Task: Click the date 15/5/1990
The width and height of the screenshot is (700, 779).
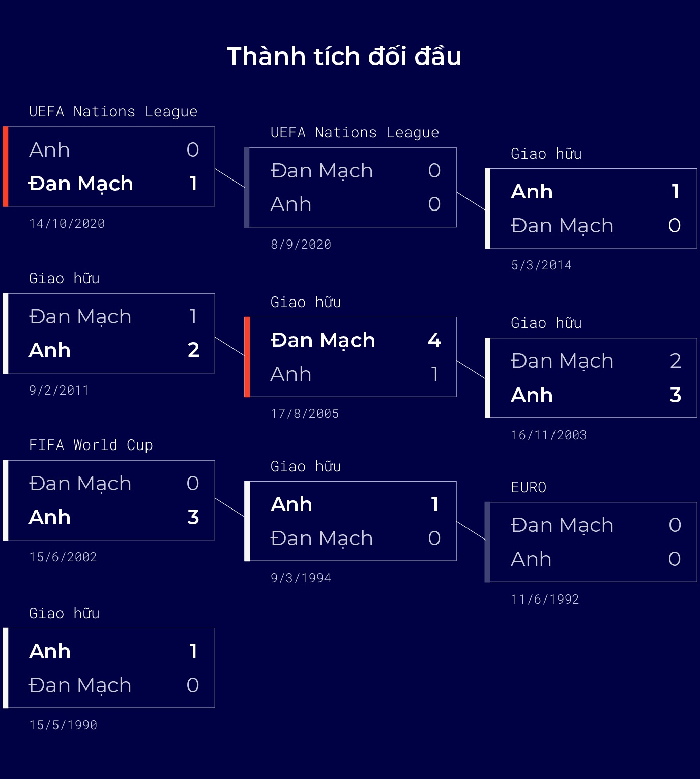Action: 63,725
